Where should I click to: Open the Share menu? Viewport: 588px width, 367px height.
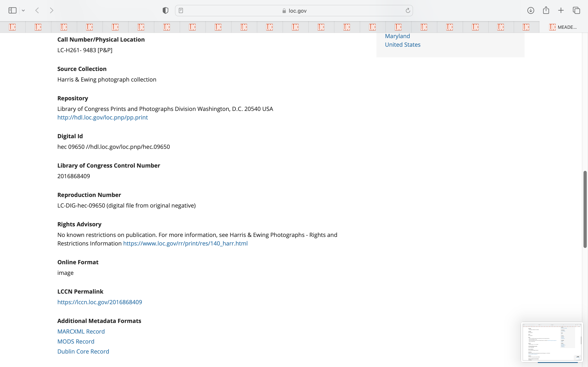[x=546, y=10]
